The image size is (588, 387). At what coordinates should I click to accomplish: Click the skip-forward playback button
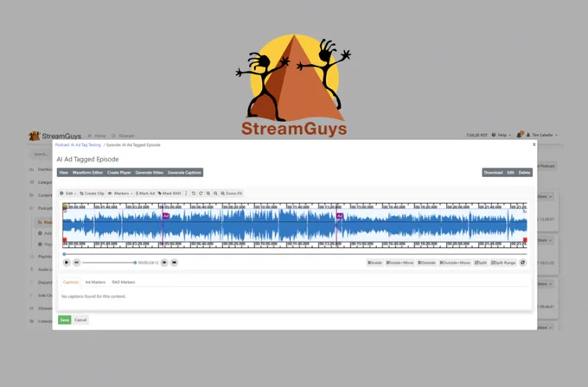coord(164,263)
